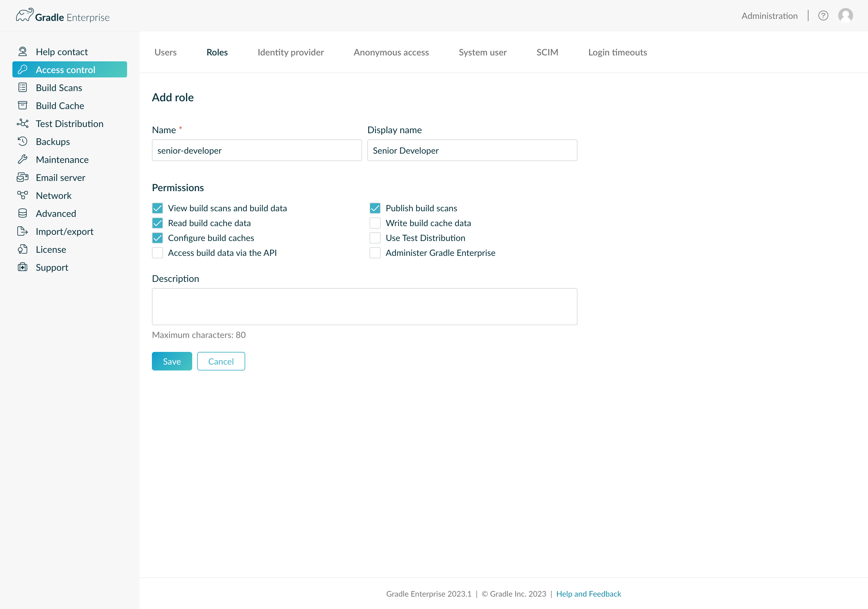Enable Write build cache data permission
The width and height of the screenshot is (868, 609).
(x=375, y=223)
